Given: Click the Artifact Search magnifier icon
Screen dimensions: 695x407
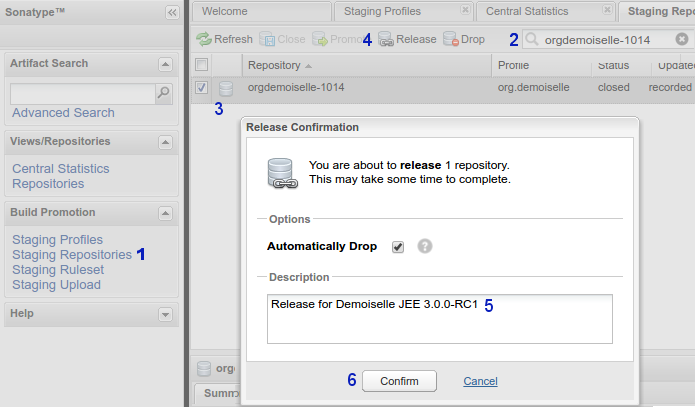Looking at the screenshot, I should pos(164,93).
